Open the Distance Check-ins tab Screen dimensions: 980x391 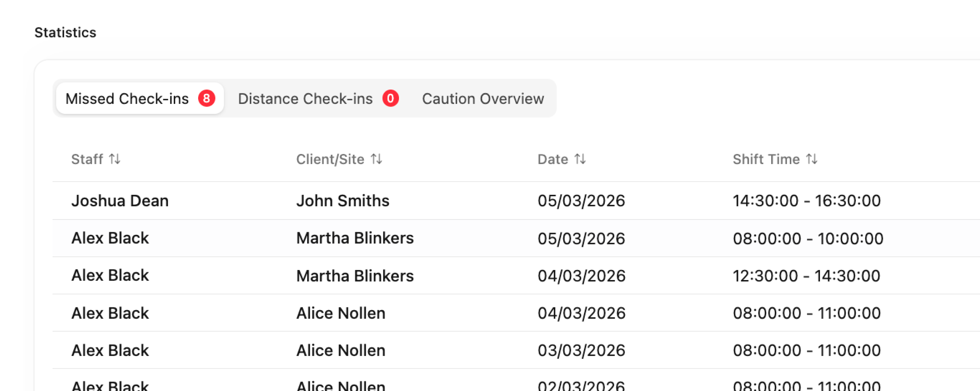[x=305, y=99]
